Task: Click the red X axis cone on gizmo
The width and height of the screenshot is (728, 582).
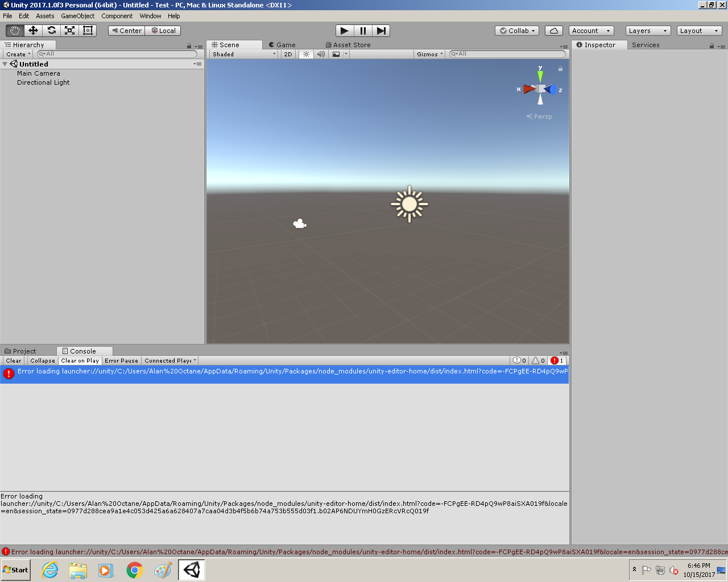Action: (x=529, y=89)
